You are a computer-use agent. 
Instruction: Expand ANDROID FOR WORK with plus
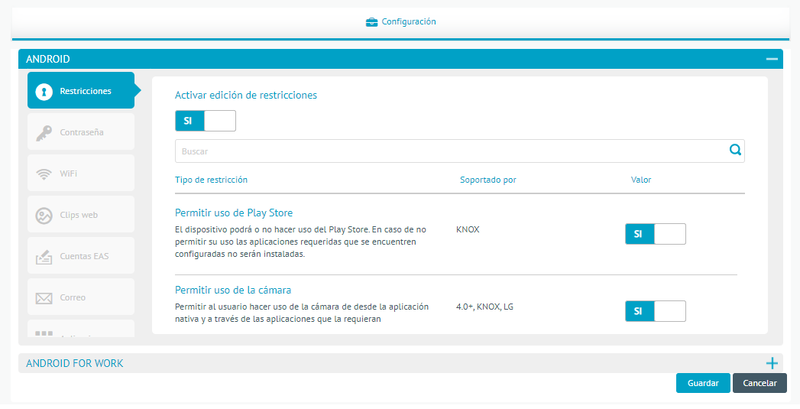[772, 363]
